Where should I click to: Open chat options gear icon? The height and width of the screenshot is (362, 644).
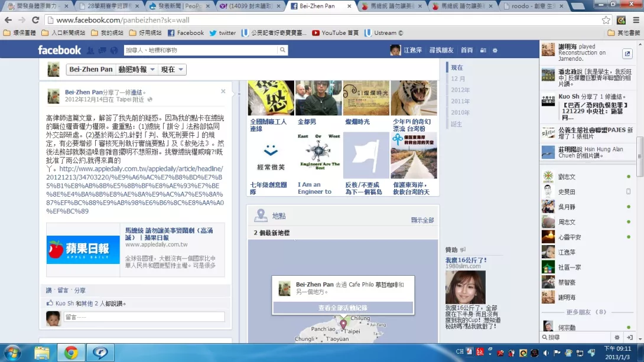click(x=617, y=337)
